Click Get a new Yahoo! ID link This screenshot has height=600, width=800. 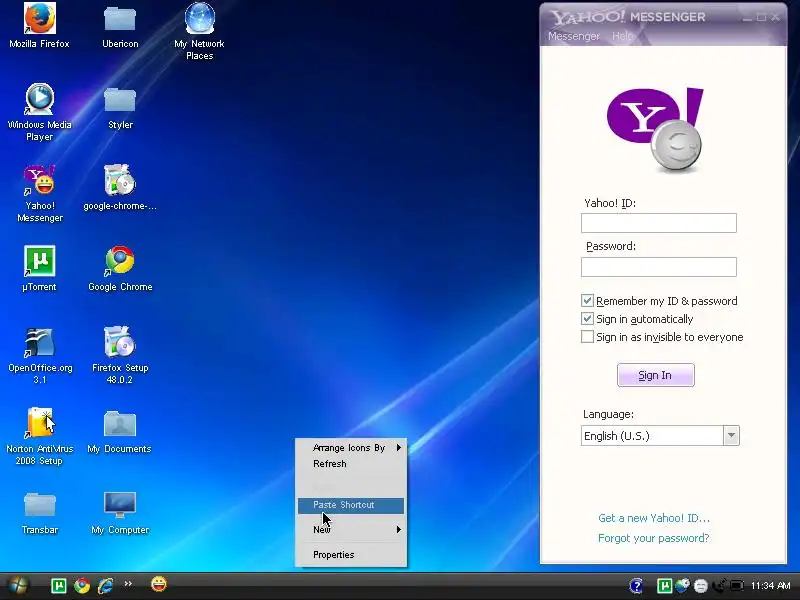(654, 518)
